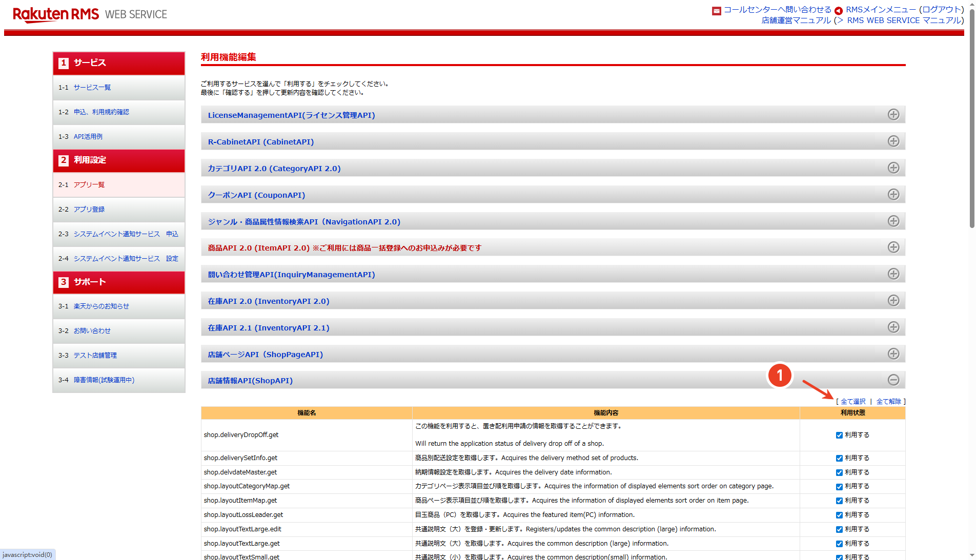Viewport: 976px width, 560px height.
Task: Uncheck 利用する for shop.layoutTextLarge.edit
Action: [x=839, y=530]
